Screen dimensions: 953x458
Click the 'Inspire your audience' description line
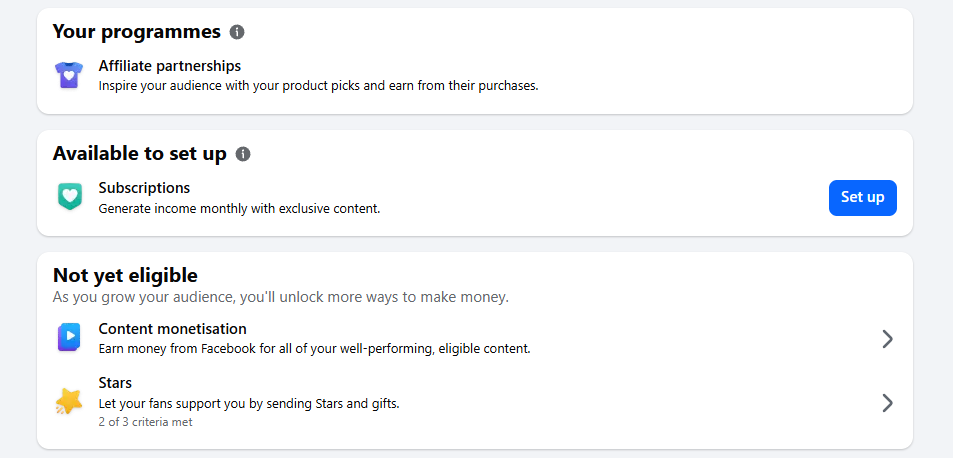[x=318, y=86]
